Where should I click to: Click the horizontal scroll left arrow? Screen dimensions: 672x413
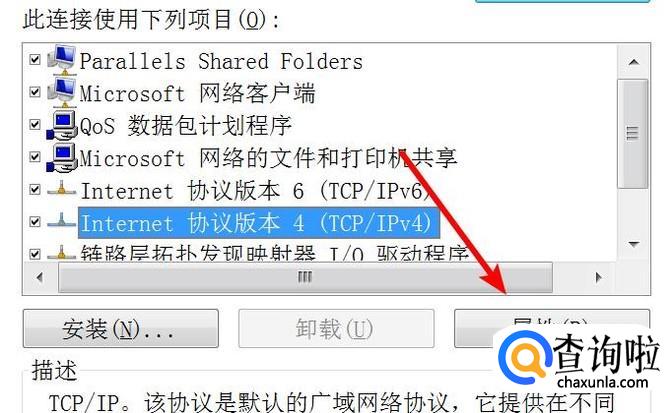pyautogui.click(x=40, y=278)
